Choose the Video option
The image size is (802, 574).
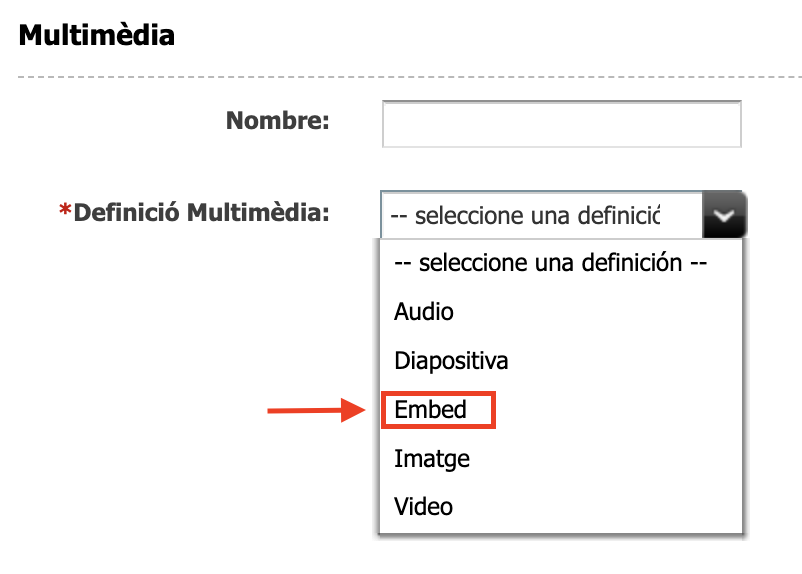pos(424,506)
